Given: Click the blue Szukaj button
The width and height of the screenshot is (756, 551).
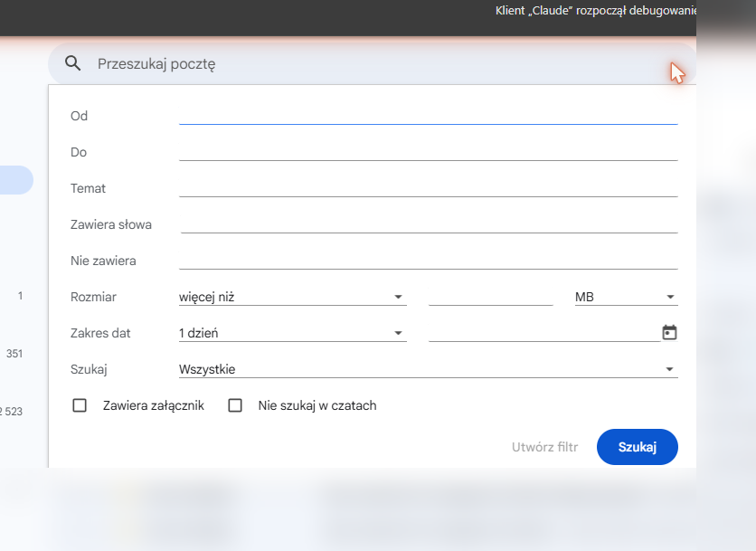Looking at the screenshot, I should tap(637, 447).
